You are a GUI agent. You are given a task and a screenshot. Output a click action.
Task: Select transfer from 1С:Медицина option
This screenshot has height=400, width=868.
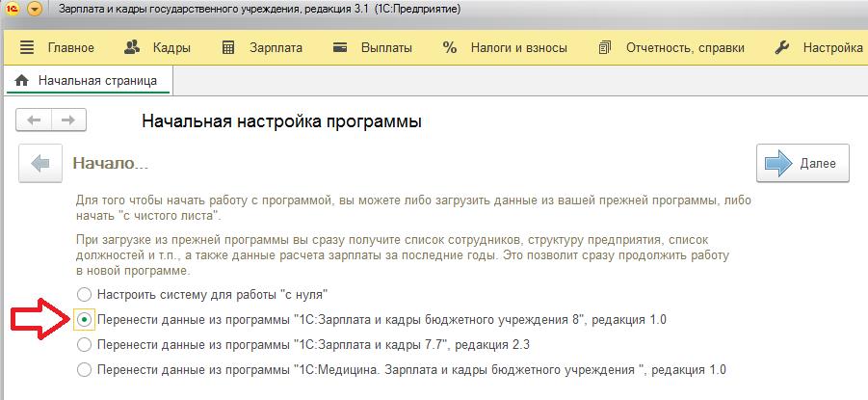[x=402, y=369]
